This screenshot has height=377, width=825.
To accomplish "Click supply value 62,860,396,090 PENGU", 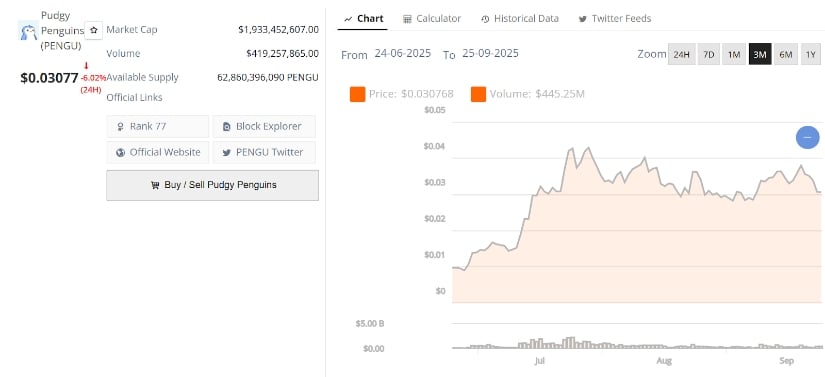I will (268, 78).
